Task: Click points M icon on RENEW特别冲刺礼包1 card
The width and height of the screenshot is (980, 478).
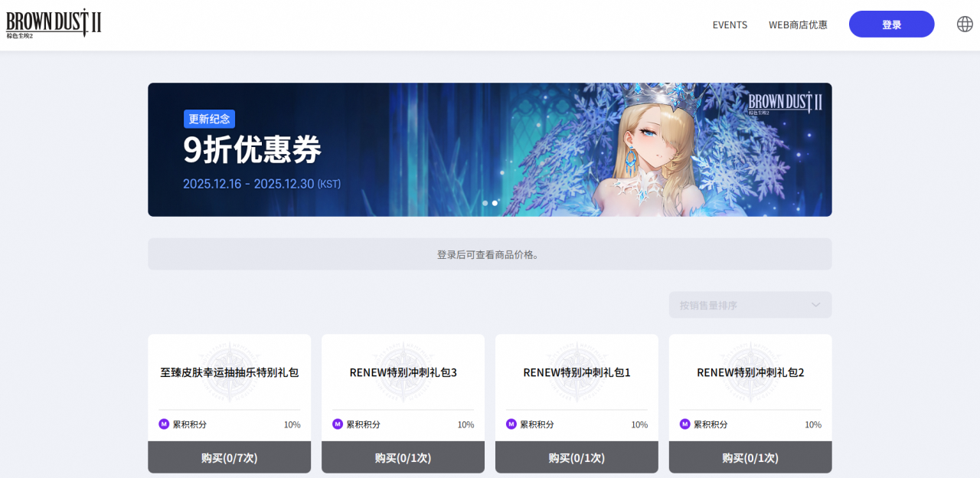Action: pos(511,424)
